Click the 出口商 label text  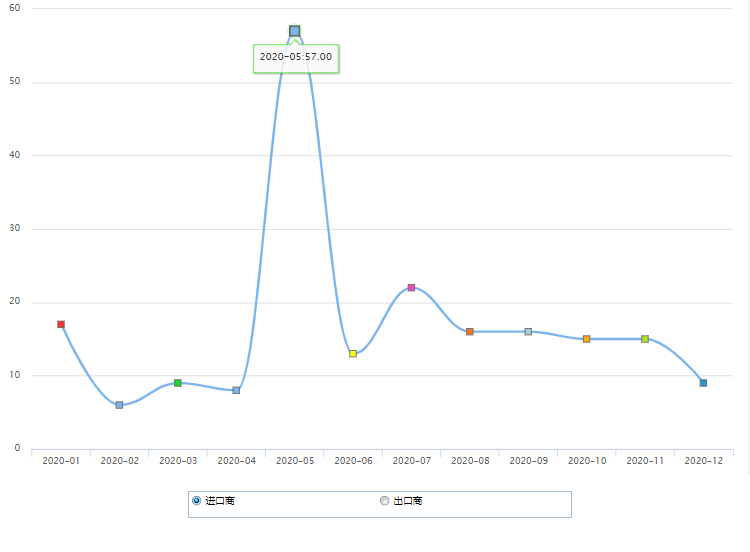(x=408, y=501)
